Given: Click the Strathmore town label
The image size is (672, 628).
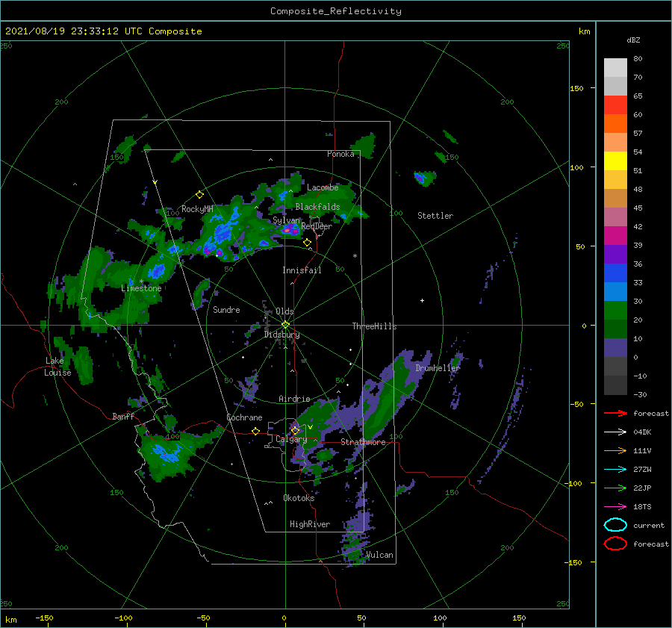Looking at the screenshot, I should click(x=363, y=442).
